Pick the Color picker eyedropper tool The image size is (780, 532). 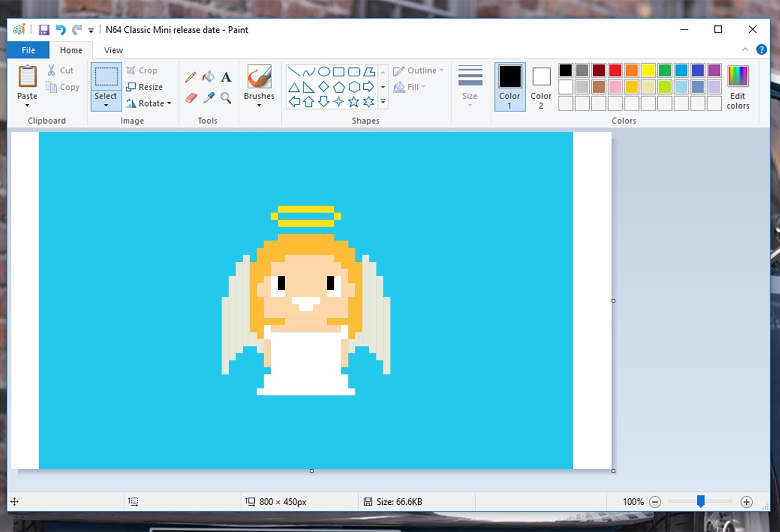(209, 98)
